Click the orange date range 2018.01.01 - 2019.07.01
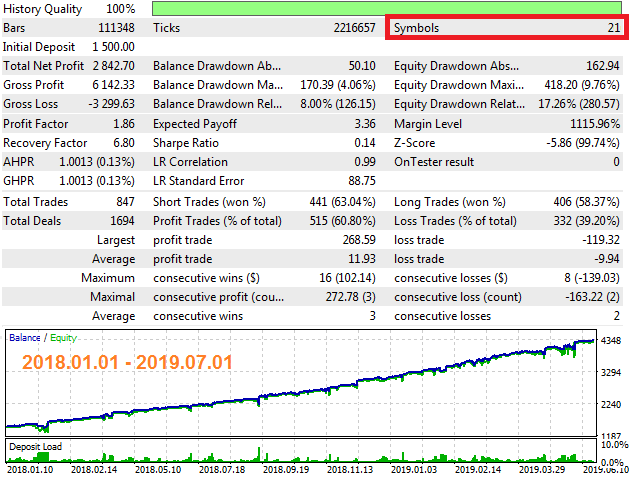Screen dimensions: 640x480 pyautogui.click(x=127, y=362)
